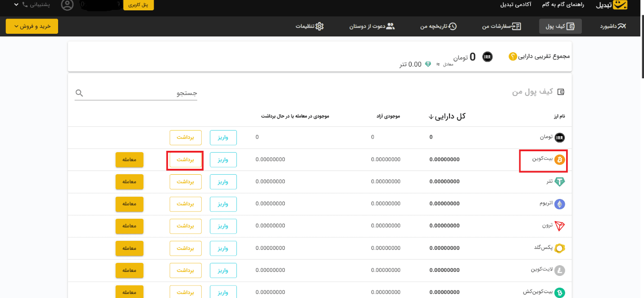Expand the dropdown arrow at top-left
644x298 pixels.
(x=16, y=5)
